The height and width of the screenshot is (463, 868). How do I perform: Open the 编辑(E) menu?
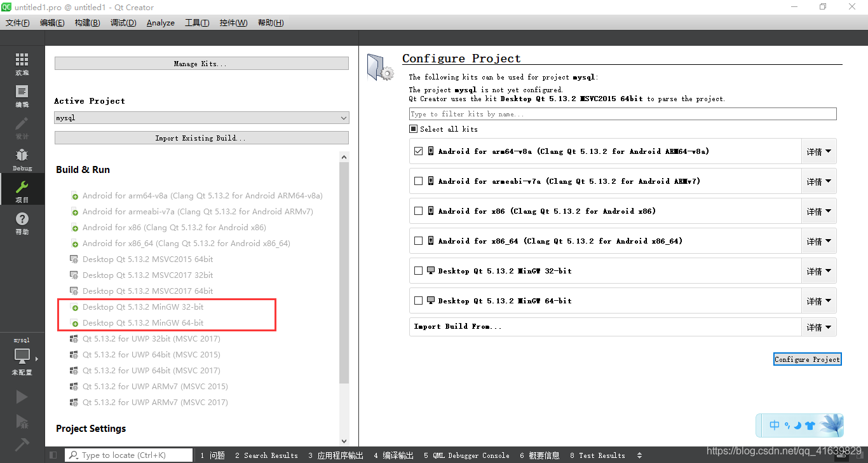tap(52, 23)
